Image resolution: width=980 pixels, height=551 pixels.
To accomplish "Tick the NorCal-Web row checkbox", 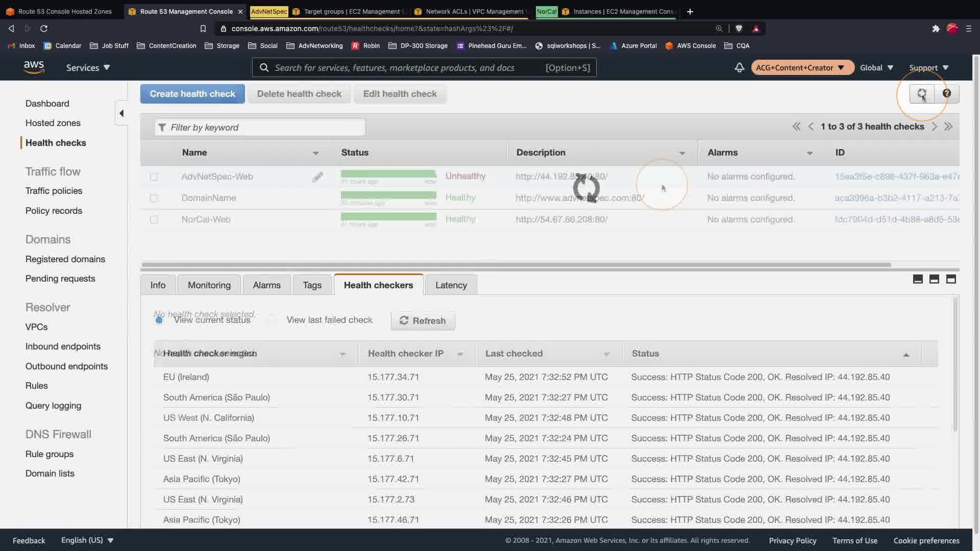I will 154,220.
